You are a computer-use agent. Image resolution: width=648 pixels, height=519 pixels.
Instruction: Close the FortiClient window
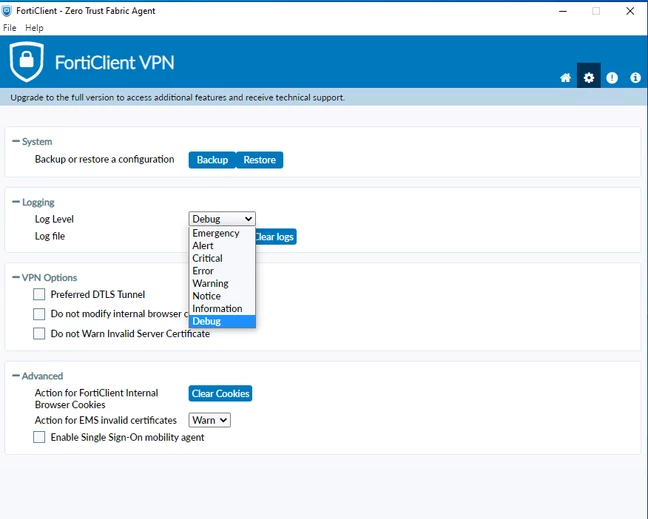pyautogui.click(x=630, y=11)
